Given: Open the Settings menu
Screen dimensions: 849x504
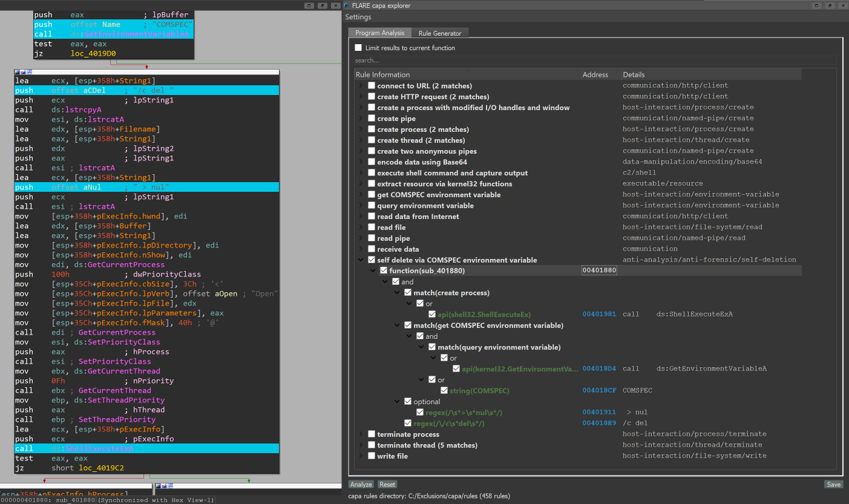Looking at the screenshot, I should pos(358,17).
